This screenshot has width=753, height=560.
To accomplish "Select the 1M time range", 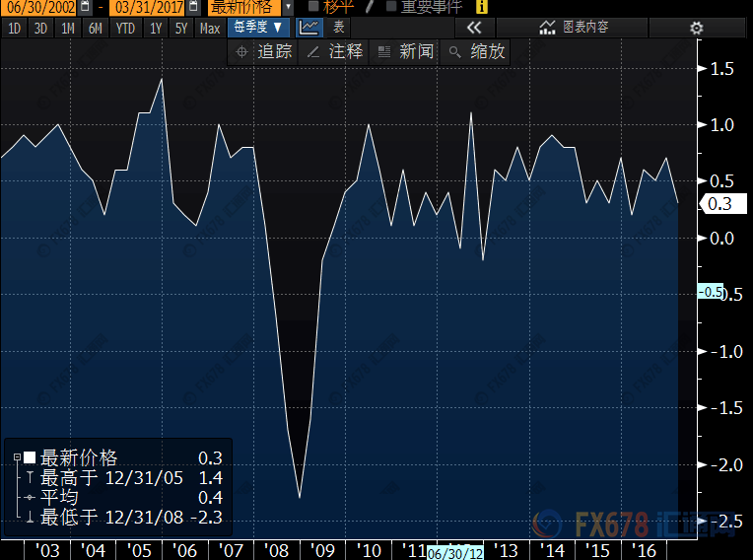I will click(x=68, y=29).
